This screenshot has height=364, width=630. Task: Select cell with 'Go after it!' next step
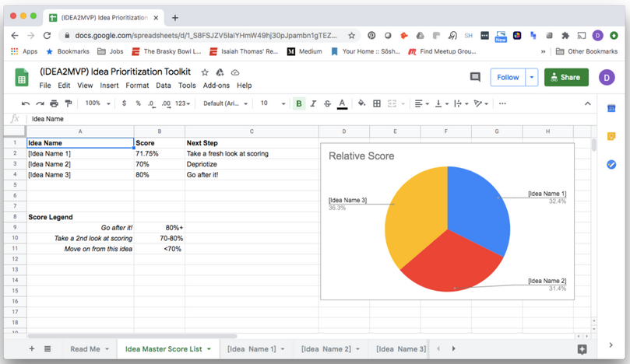point(252,175)
